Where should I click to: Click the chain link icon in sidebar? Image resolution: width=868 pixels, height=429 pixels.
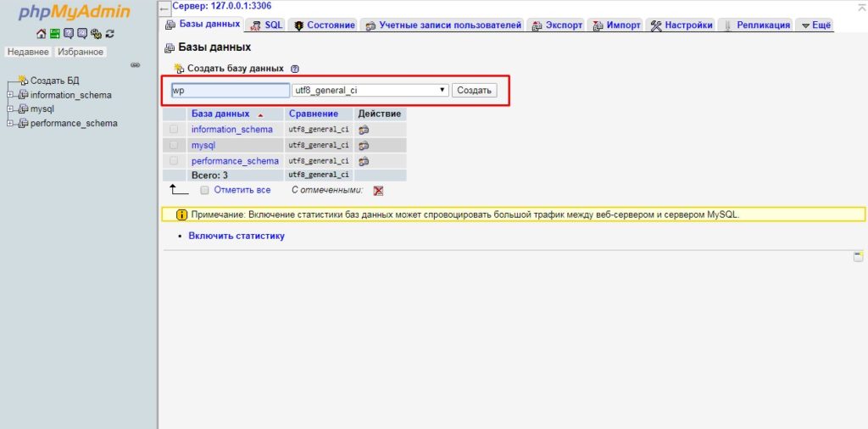pos(135,65)
